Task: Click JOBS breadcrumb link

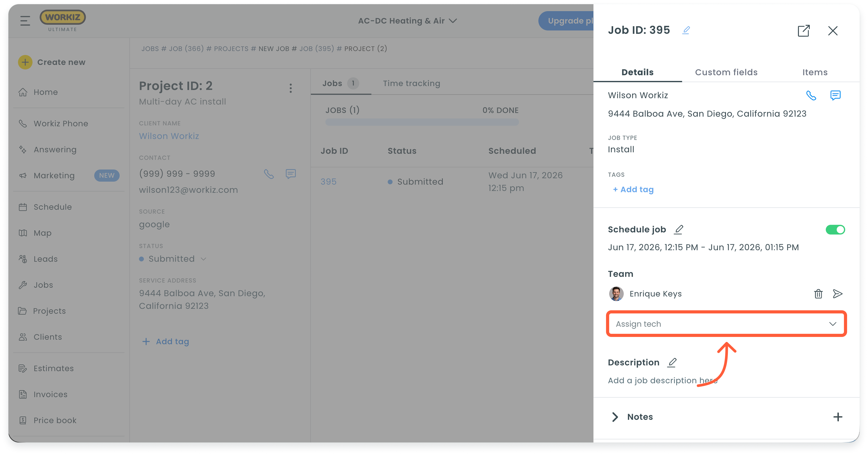Action: coord(150,49)
